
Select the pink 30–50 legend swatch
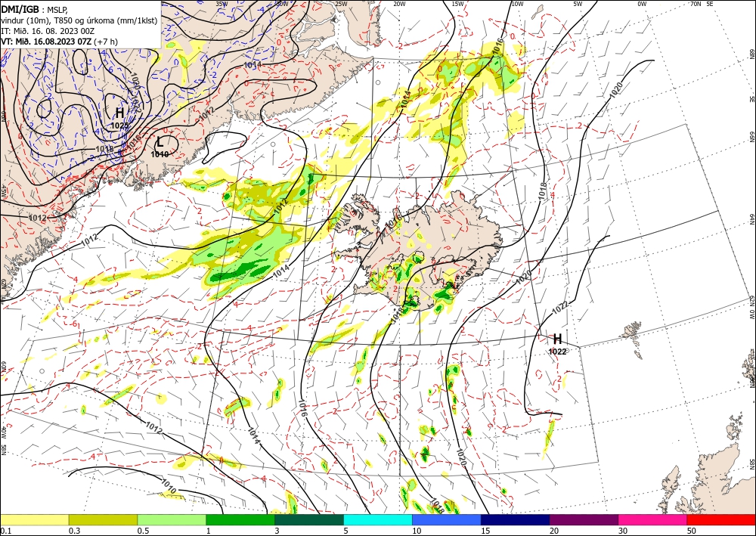point(653,519)
